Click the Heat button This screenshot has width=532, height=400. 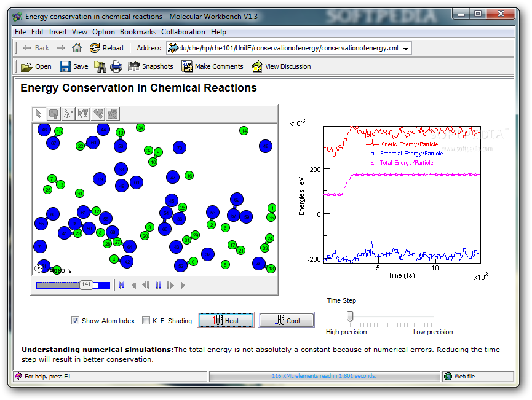coord(226,320)
